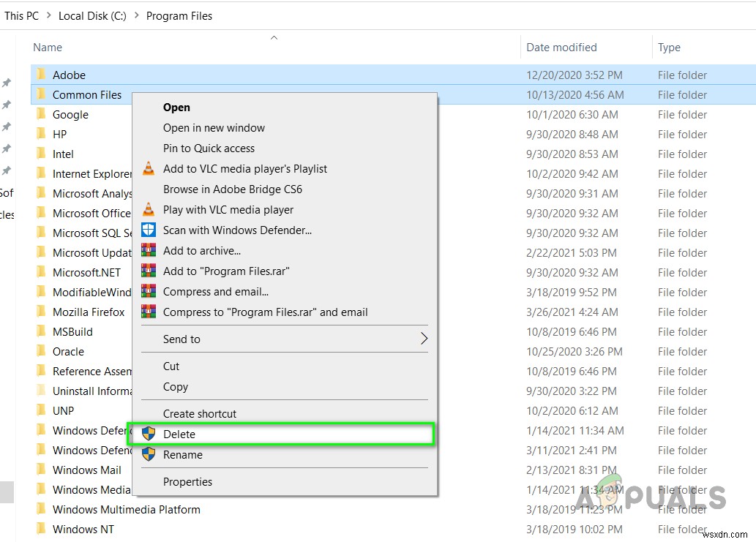Click the WinRAR icon beside 'Compress and email...'
Image resolution: width=756 pixels, height=542 pixels.
click(149, 291)
